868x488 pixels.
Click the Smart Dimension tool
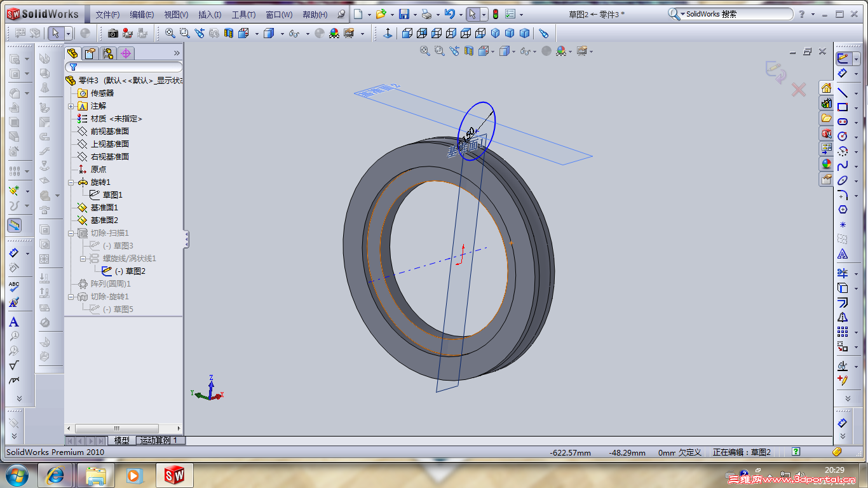pyautogui.click(x=843, y=73)
